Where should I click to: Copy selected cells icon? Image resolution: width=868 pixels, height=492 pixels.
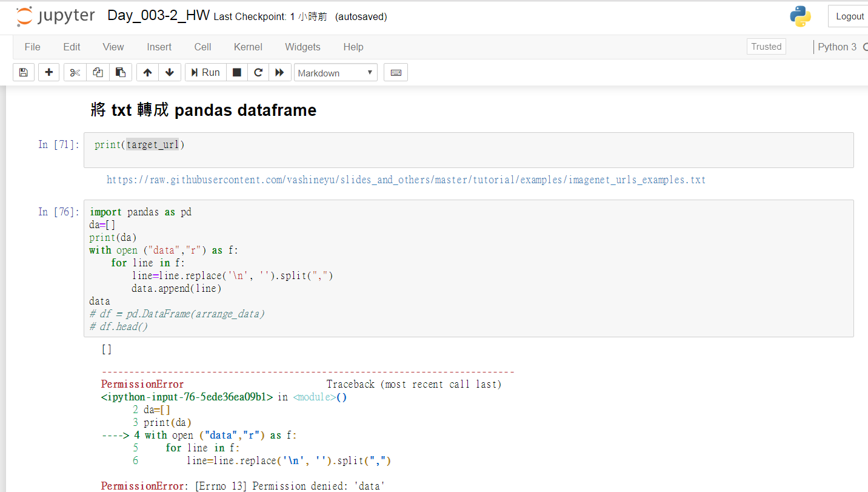(98, 73)
